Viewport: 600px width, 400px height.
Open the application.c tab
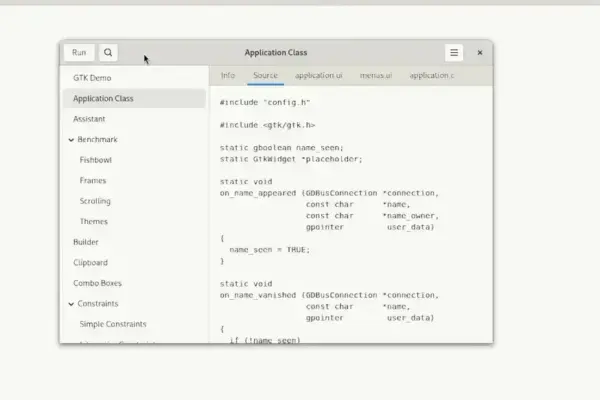432,75
